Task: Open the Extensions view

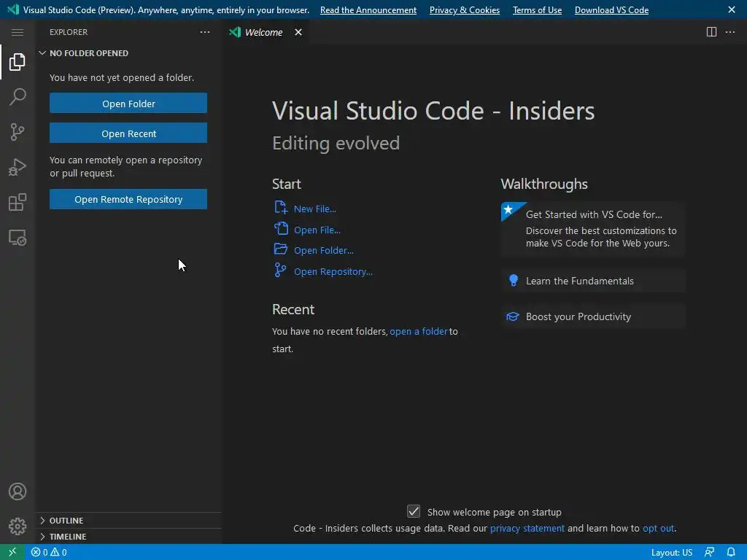Action: [18, 203]
